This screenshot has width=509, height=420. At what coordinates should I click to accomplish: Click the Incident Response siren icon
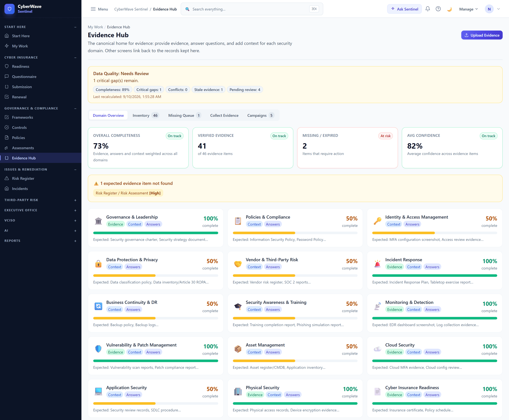(377, 263)
